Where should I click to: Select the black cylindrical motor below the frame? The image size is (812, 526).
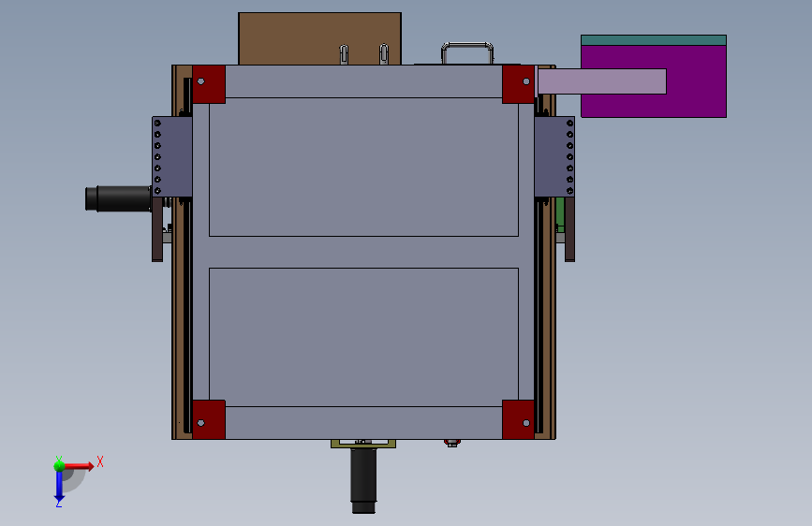point(363,481)
